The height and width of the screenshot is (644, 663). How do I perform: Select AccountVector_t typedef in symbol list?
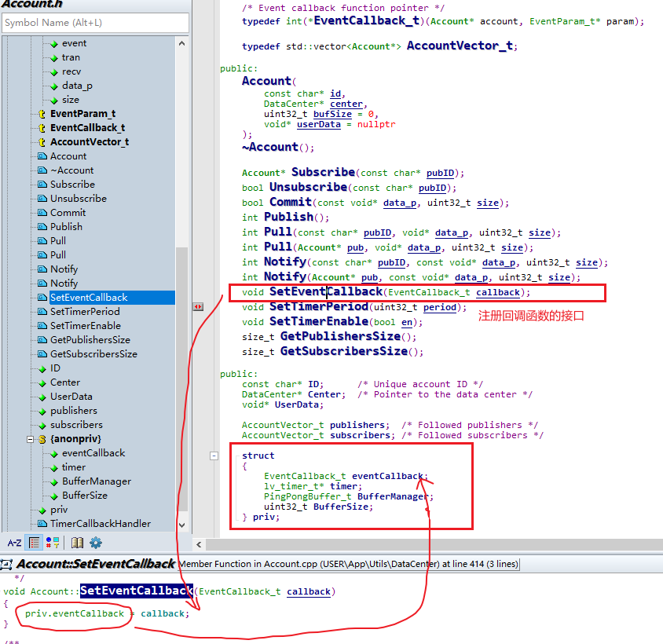pyautogui.click(x=90, y=142)
